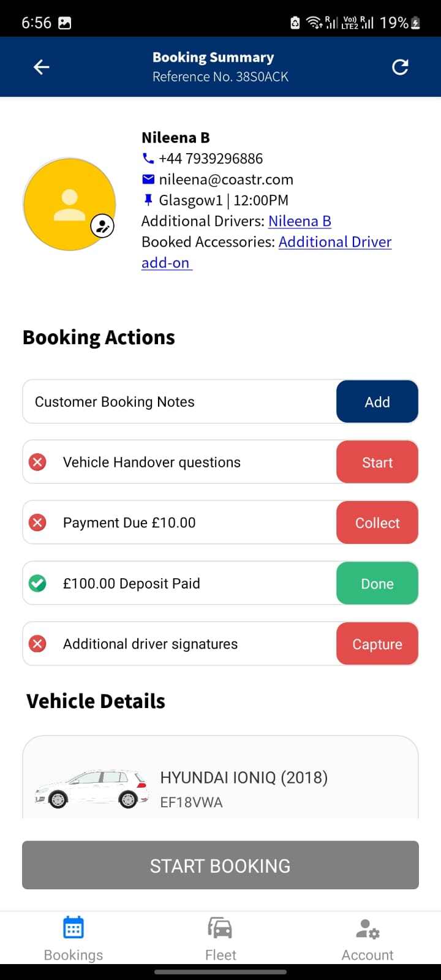The height and width of the screenshot is (980, 441).
Task: Go to the Account tab
Action: coord(367,938)
